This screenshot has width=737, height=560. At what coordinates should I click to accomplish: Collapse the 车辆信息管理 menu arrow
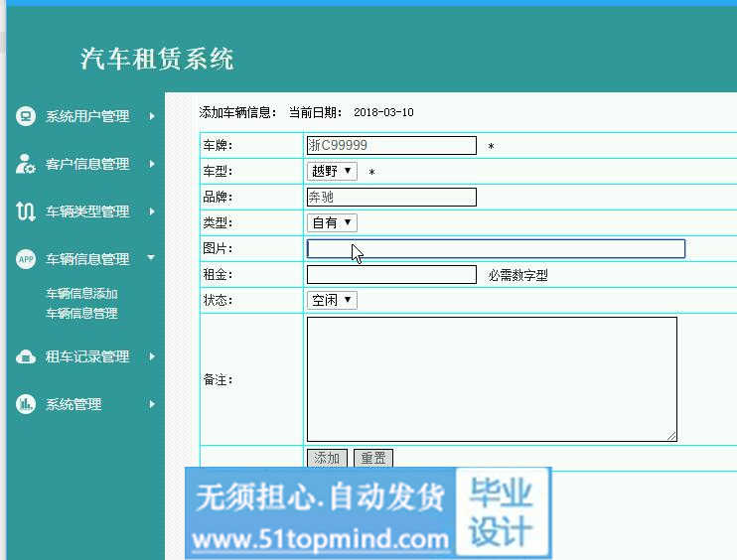[x=151, y=258]
